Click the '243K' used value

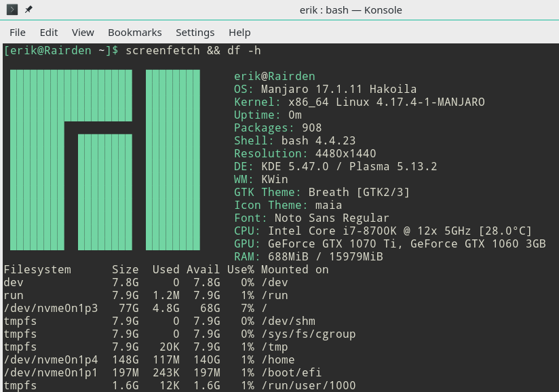[166, 372]
